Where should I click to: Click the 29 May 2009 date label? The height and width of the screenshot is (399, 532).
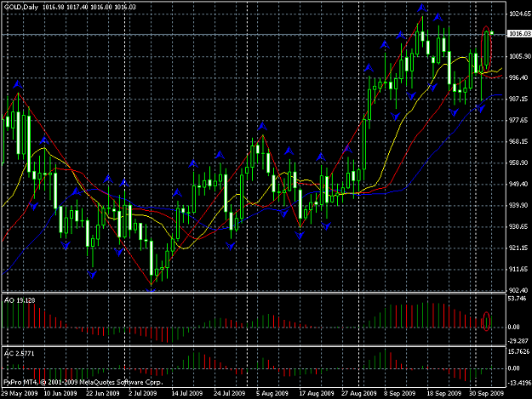20,393
